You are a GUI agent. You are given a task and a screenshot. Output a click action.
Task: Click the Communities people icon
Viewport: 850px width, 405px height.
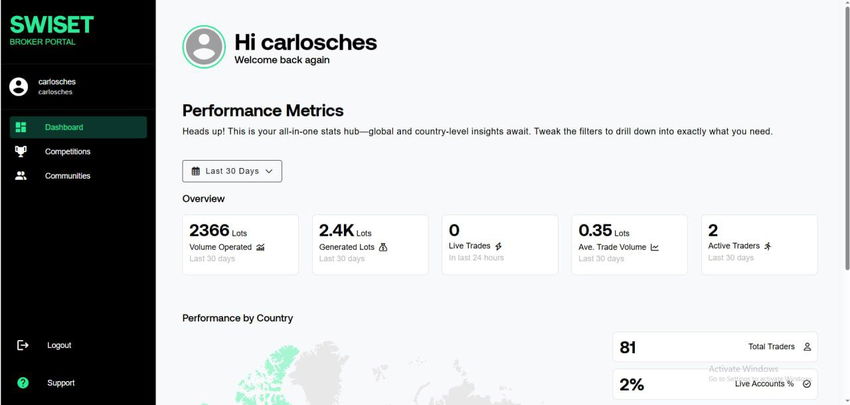[x=21, y=176]
